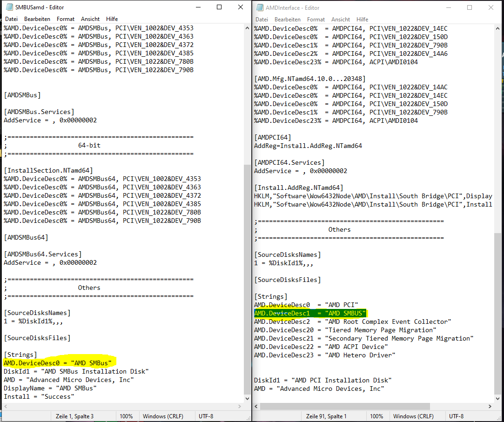The image size is (504, 422).
Task: Click scroll-up arrow in AMDInterface window
Action: click(497, 28)
